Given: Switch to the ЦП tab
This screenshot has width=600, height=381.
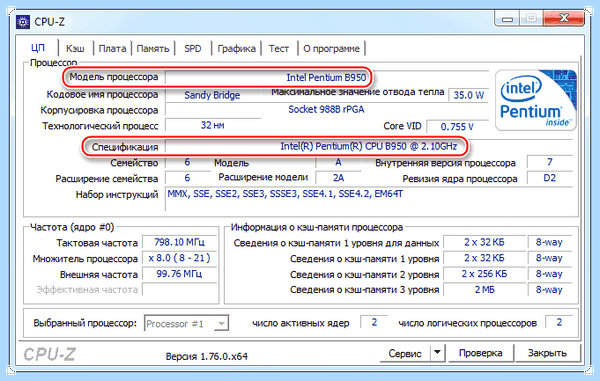Looking at the screenshot, I should click(x=38, y=48).
